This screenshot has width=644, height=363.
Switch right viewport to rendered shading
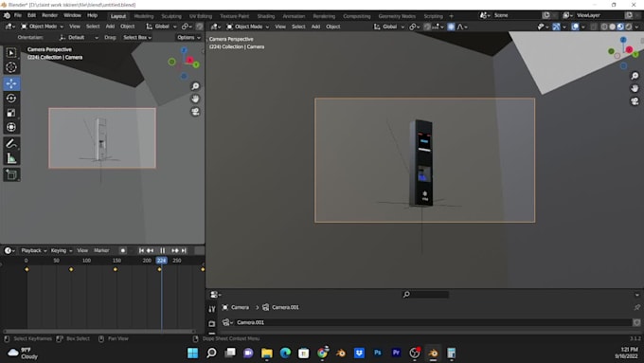click(629, 27)
